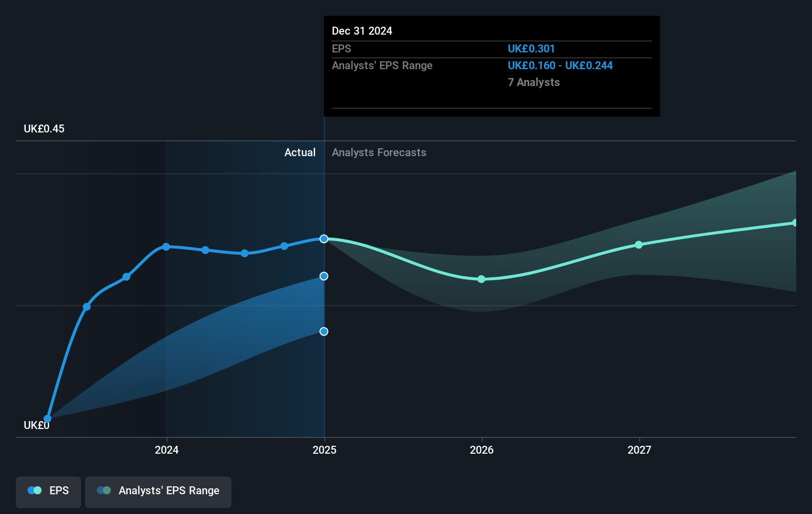Click the upper analyst range marker at 2025
This screenshot has height=514, width=812.
(x=324, y=276)
